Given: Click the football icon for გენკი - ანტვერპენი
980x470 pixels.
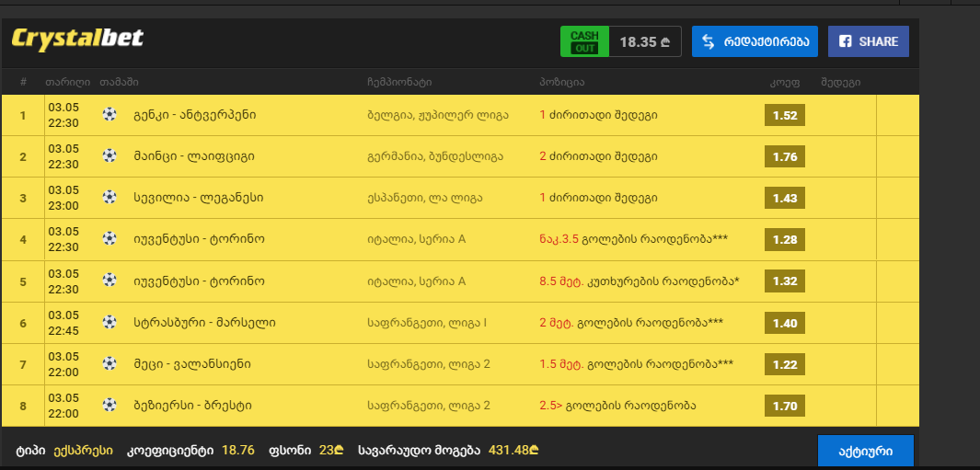Looking at the screenshot, I should (x=110, y=114).
